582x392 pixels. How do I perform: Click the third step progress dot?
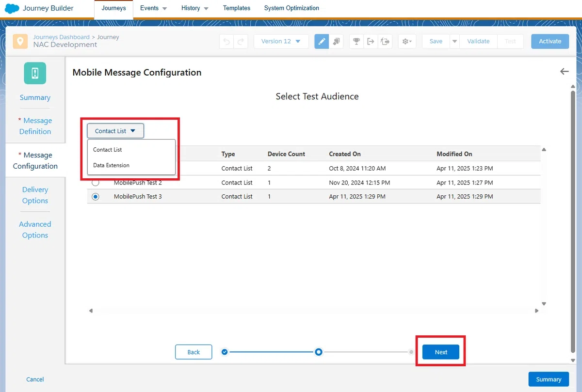(411, 352)
